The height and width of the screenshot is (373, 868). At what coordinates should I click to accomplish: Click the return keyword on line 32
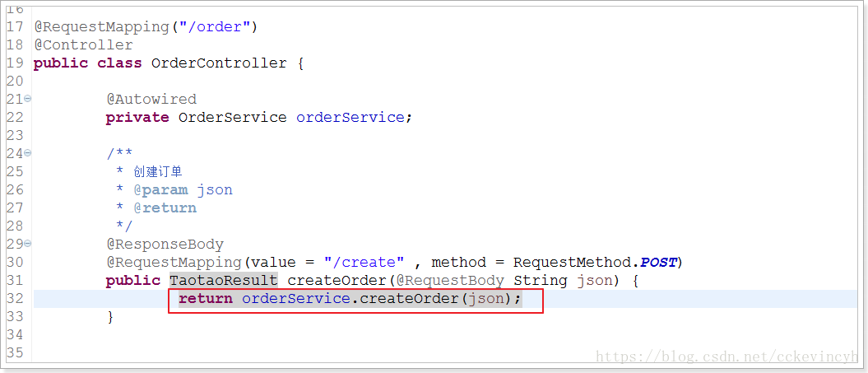point(206,299)
